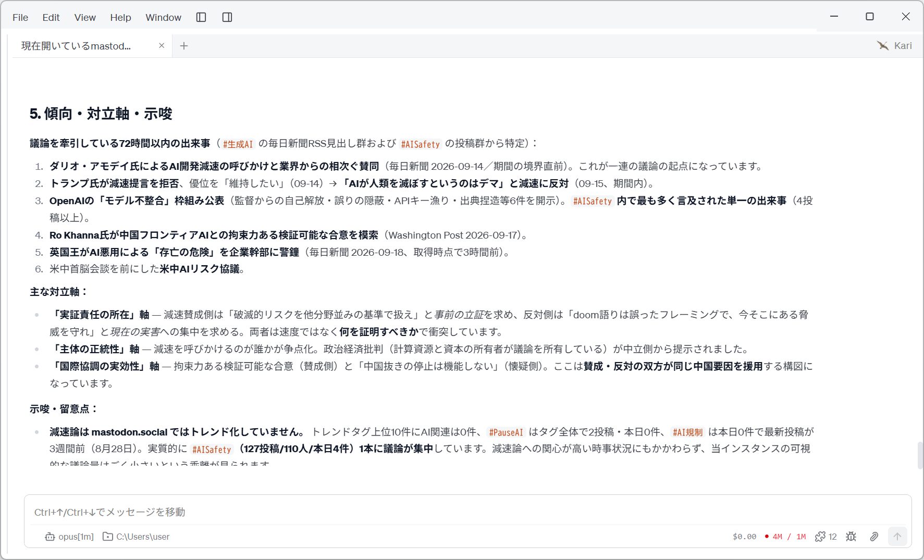Image resolution: width=924 pixels, height=560 pixels.
Task: Click the text 「主体の正統性」軸
Action: pyautogui.click(x=94, y=349)
